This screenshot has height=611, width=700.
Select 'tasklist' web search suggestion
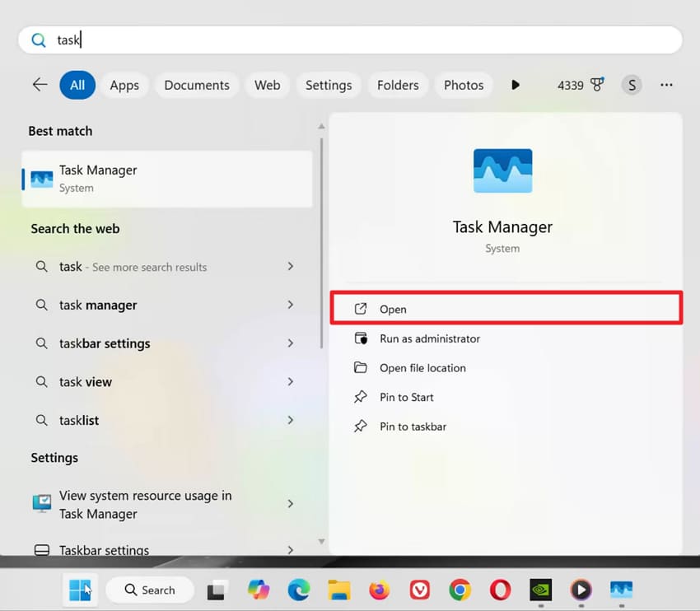pyautogui.click(x=79, y=421)
